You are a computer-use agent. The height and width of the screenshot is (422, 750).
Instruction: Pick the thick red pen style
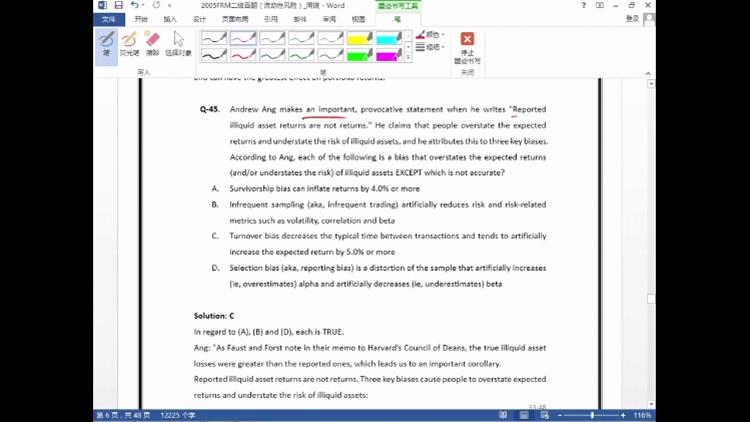pyautogui.click(x=243, y=55)
